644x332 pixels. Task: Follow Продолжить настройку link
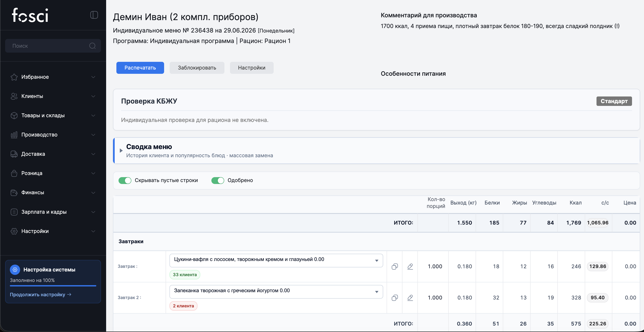[40, 295]
